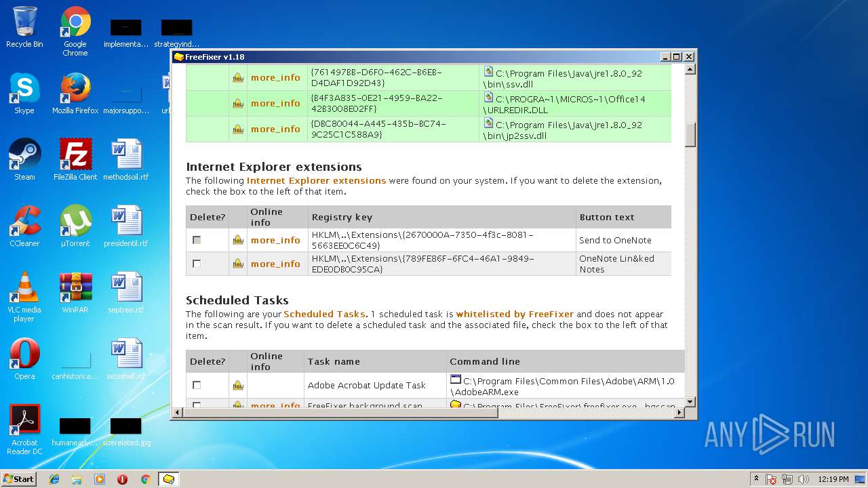Follow the whitelisted by FreeFixer link
Screen dimensions: 868x488
(515, 314)
